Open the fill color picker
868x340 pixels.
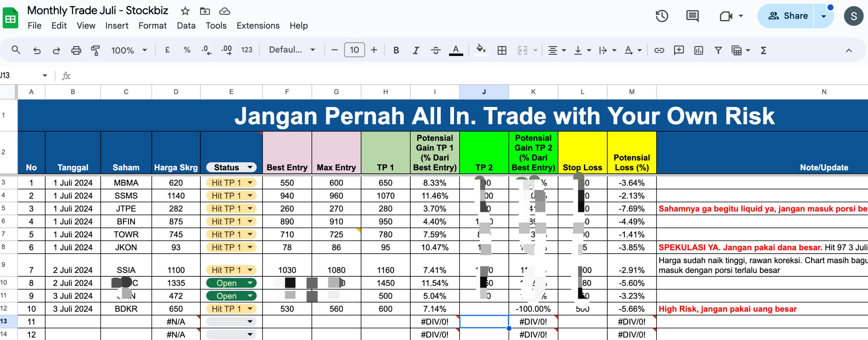coord(481,50)
